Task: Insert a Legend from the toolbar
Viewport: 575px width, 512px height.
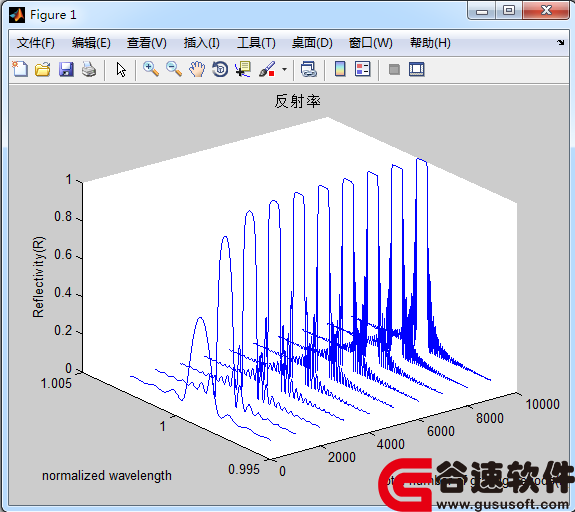Action: [x=363, y=69]
